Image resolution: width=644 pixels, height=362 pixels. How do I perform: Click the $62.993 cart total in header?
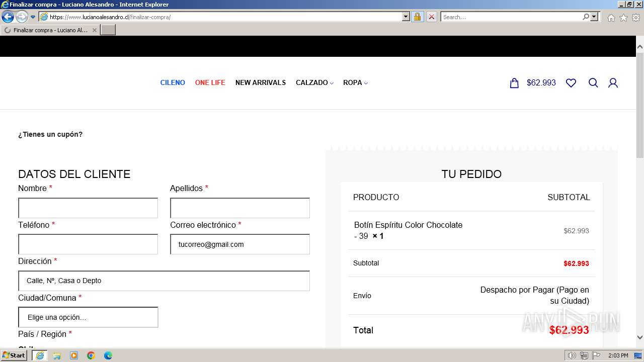click(x=541, y=83)
